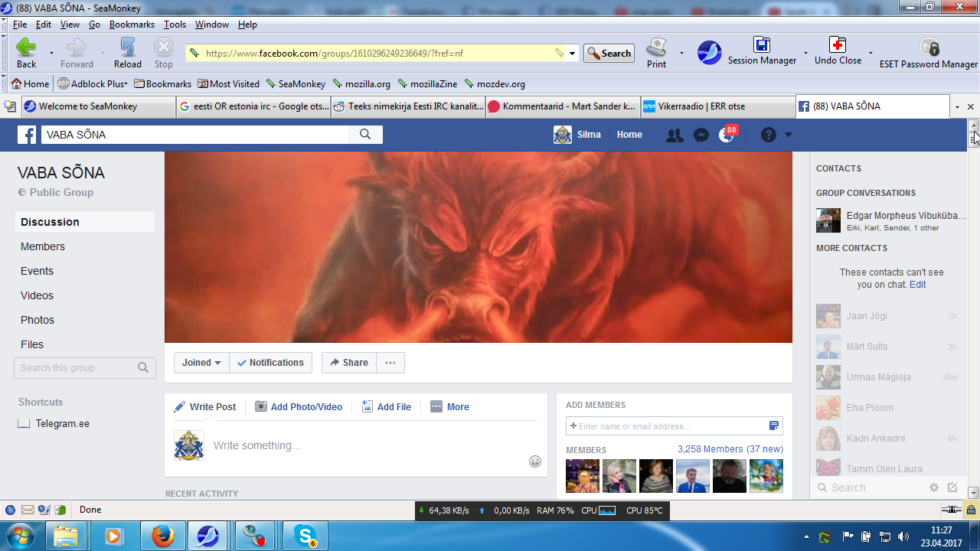Print the page using the printer icon

(656, 53)
